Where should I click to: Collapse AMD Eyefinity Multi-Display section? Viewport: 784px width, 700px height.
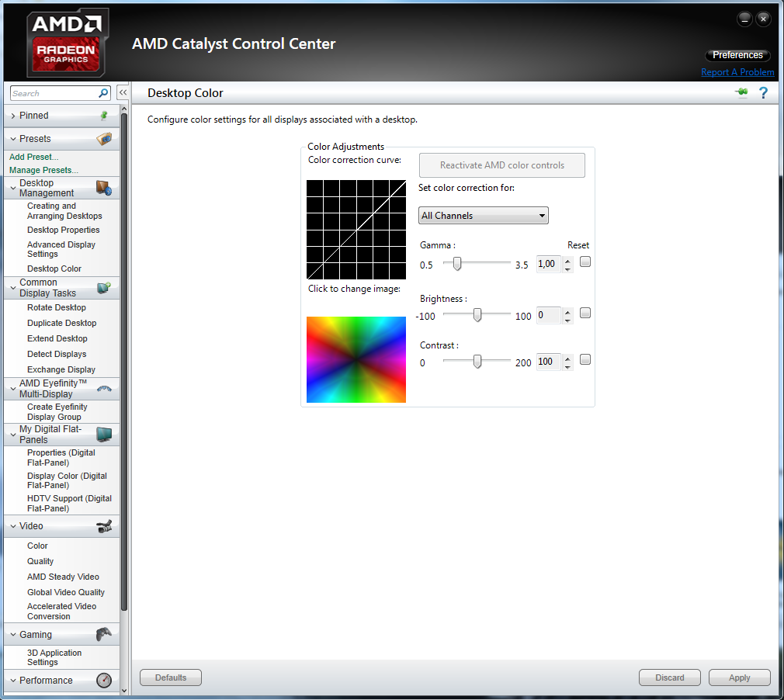click(13, 389)
